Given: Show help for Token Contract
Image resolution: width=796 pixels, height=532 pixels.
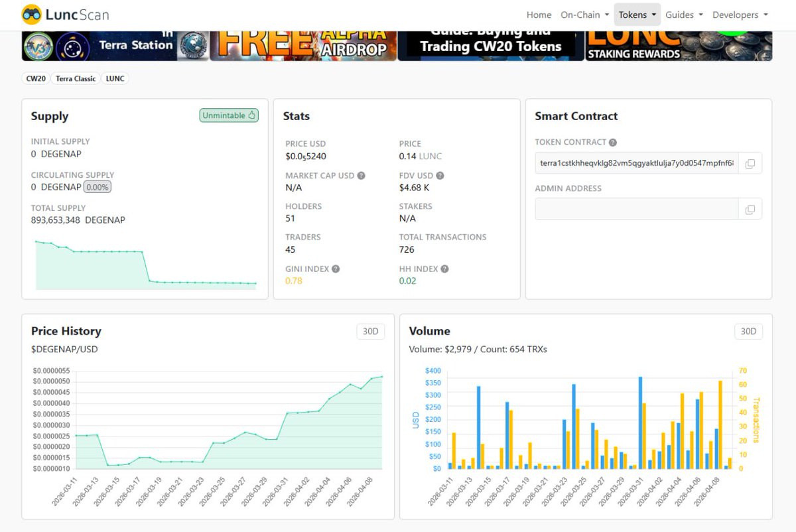Looking at the screenshot, I should coord(613,142).
